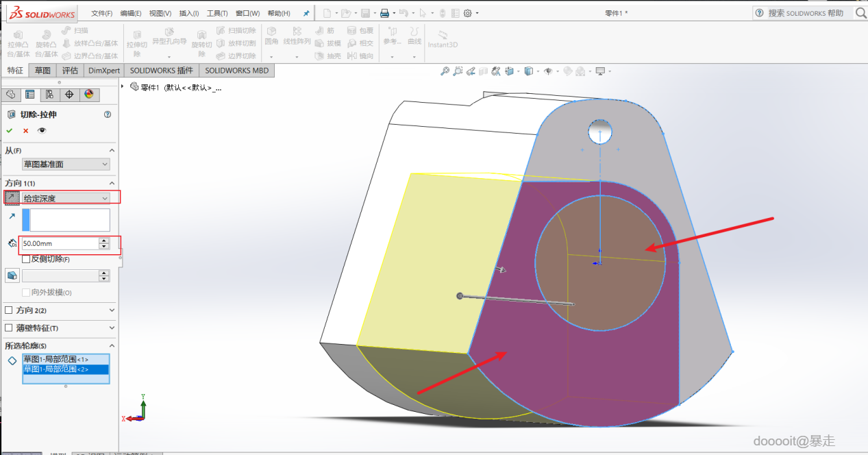Enable the 薄壁特征 checkbox
Screen dimensions: 868x455
[9, 328]
